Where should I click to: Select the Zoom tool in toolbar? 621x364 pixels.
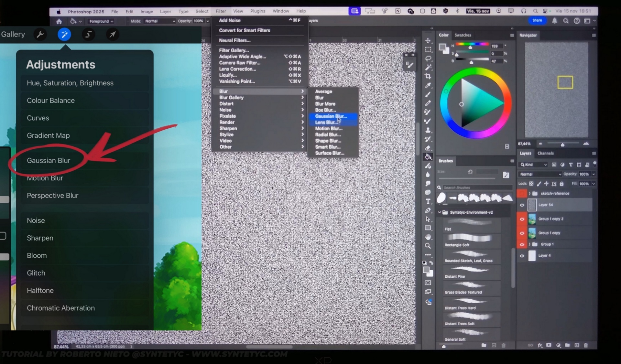(x=428, y=246)
